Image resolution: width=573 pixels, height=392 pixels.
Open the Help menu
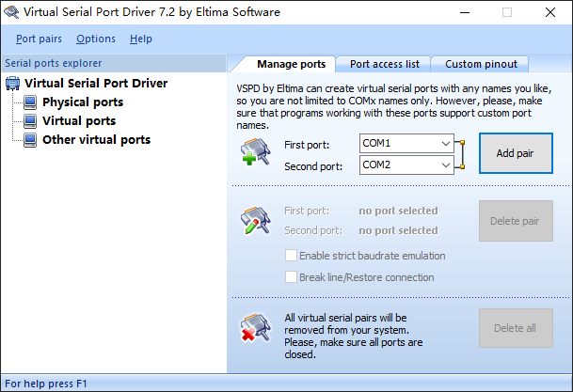pyautogui.click(x=141, y=39)
